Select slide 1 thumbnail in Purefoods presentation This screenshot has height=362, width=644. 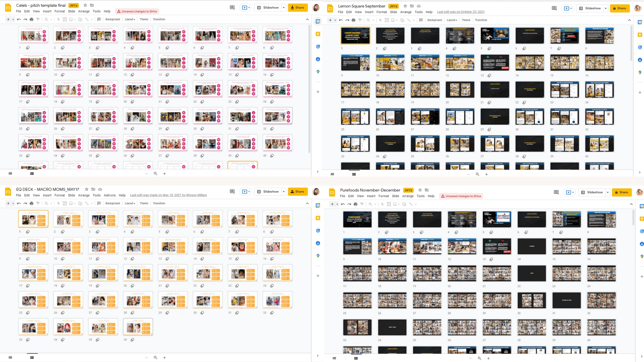(357, 220)
